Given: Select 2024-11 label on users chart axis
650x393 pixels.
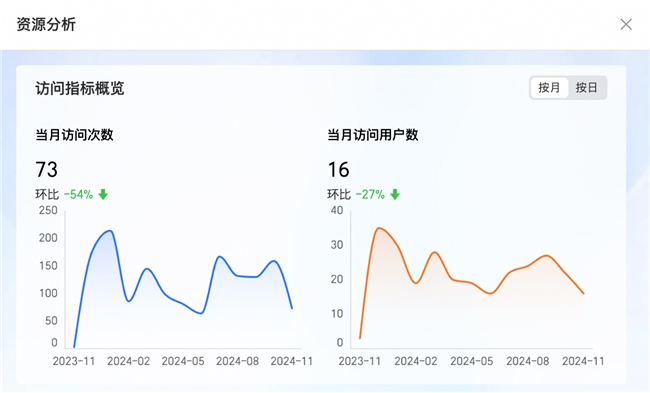Looking at the screenshot, I should click(x=583, y=361).
